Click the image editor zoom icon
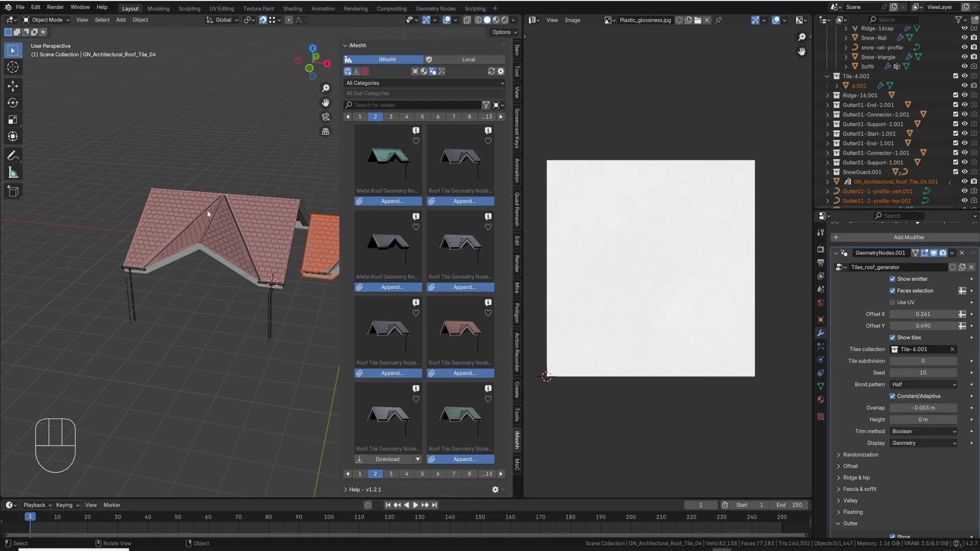The height and width of the screenshot is (551, 980). (x=802, y=37)
